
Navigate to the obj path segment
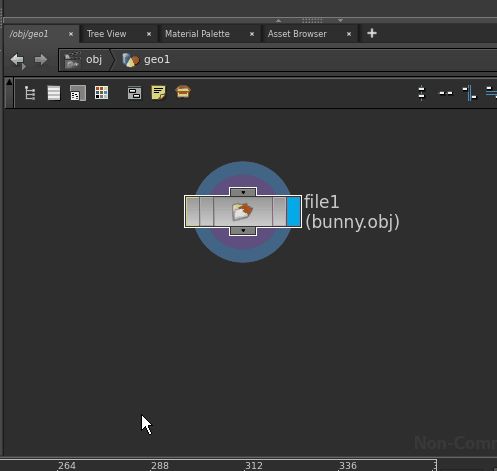pos(94,60)
